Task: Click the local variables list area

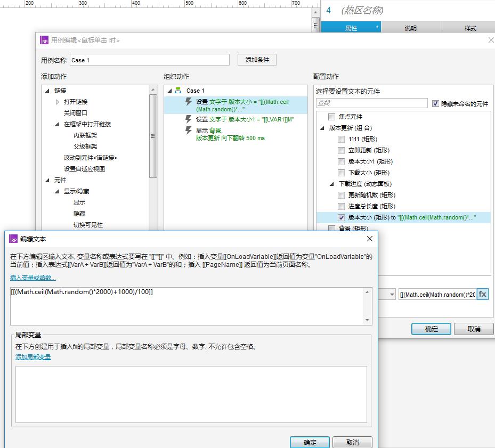Action: click(191, 394)
